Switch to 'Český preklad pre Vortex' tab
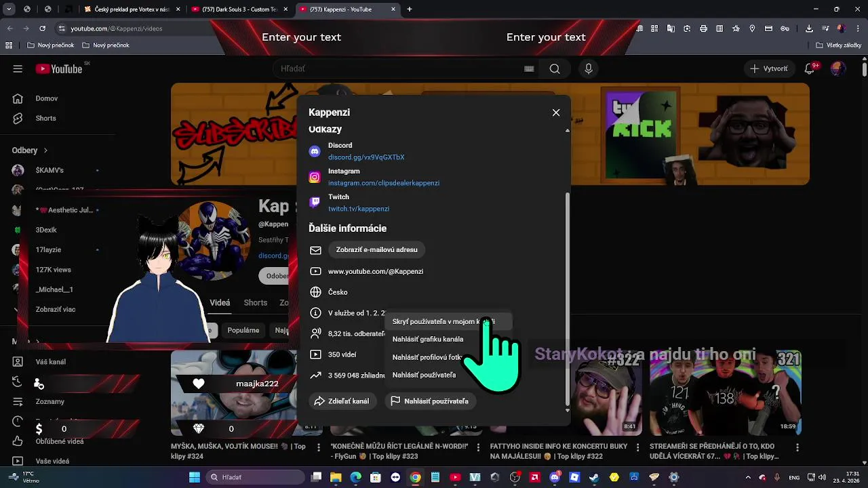This screenshot has width=868, height=488. click(x=132, y=9)
